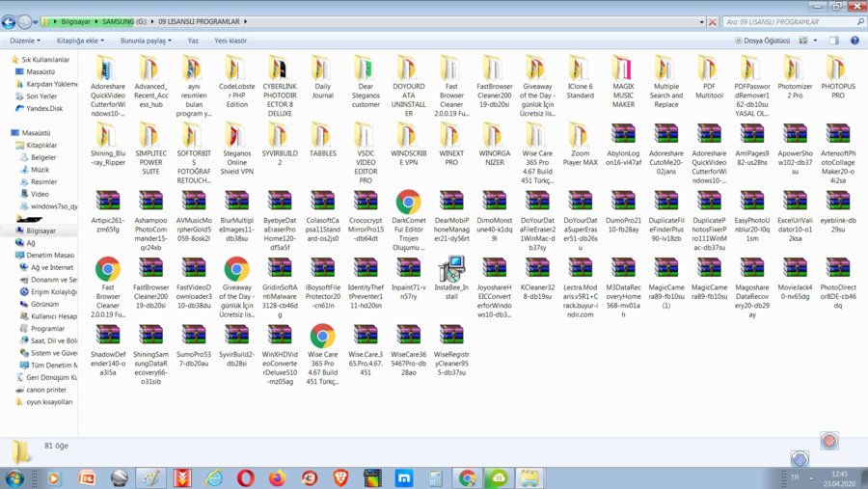
Task: Click the MovieJack40 archive file
Action: click(x=795, y=270)
